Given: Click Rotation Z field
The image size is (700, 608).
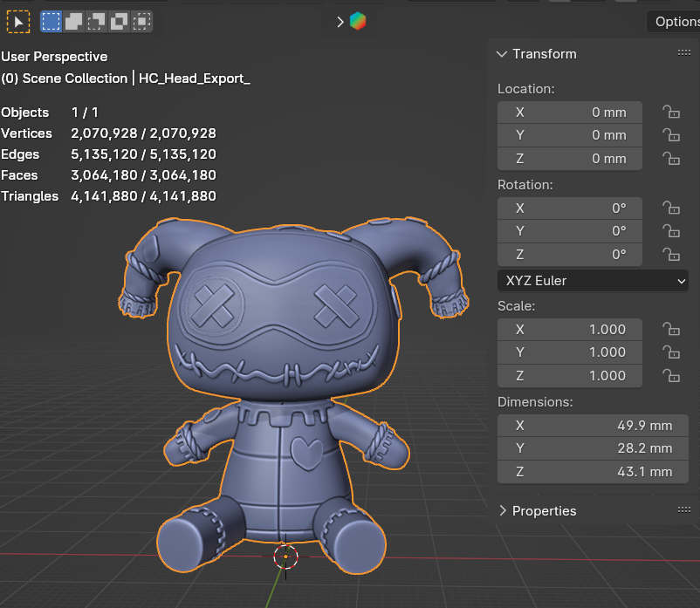Looking at the screenshot, I should coord(570,255).
